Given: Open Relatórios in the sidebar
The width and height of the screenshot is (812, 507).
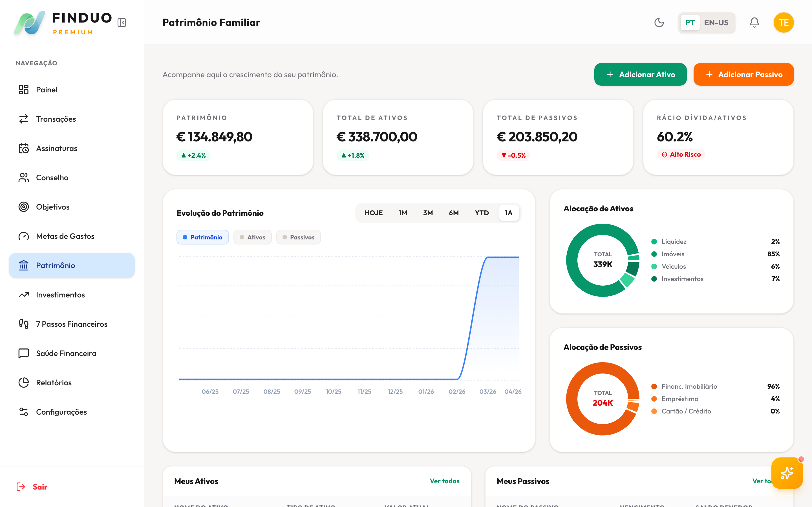Looking at the screenshot, I should coord(54,383).
